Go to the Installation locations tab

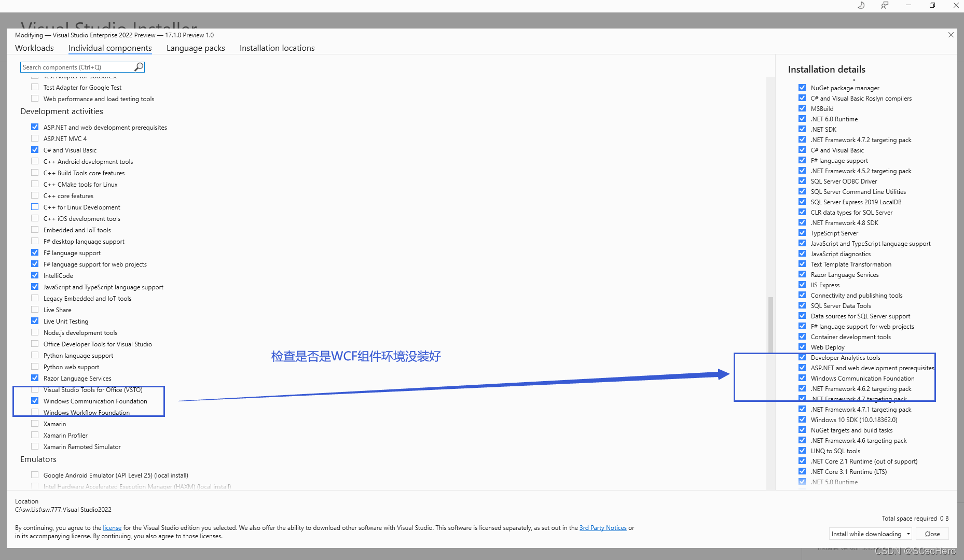(x=277, y=48)
